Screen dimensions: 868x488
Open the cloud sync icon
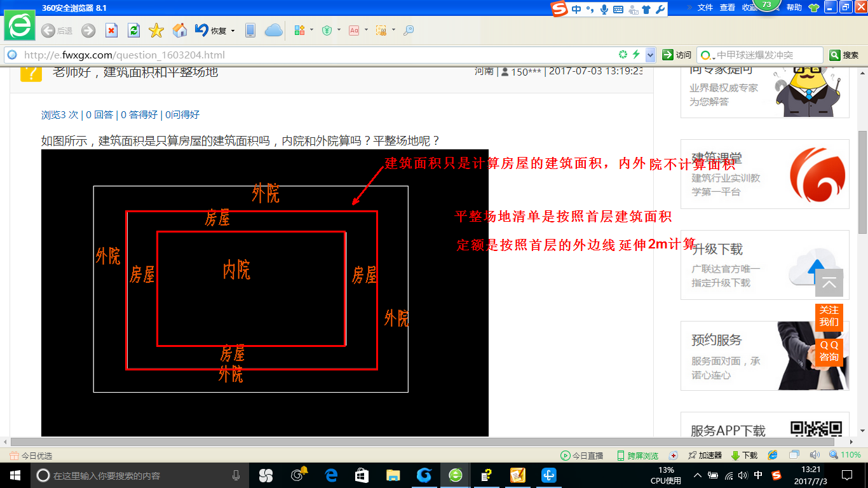(x=273, y=30)
